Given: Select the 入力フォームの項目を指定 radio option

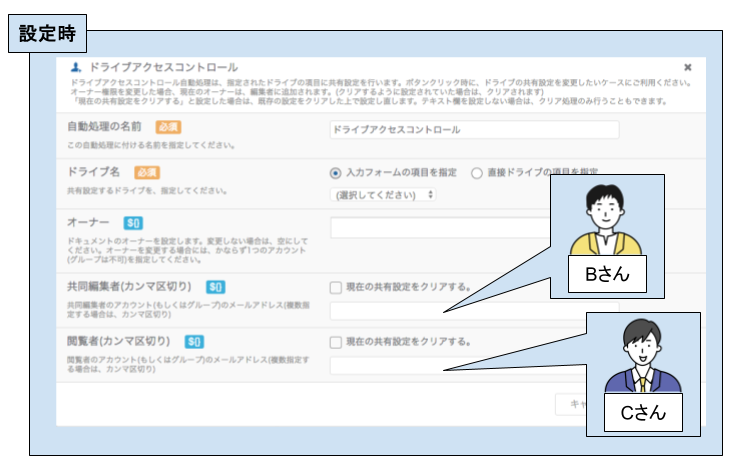Looking at the screenshot, I should pyautogui.click(x=335, y=173).
